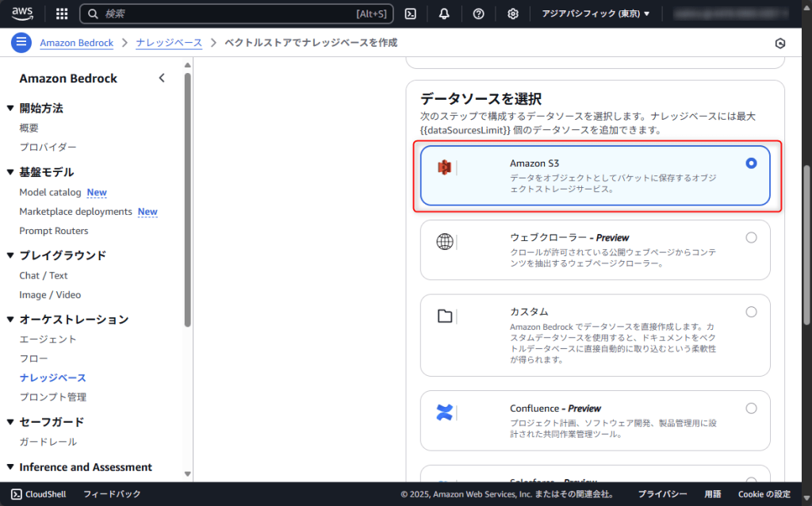This screenshot has width=812, height=506.
Task: Click the CloudShell footer button
Action: click(x=39, y=494)
